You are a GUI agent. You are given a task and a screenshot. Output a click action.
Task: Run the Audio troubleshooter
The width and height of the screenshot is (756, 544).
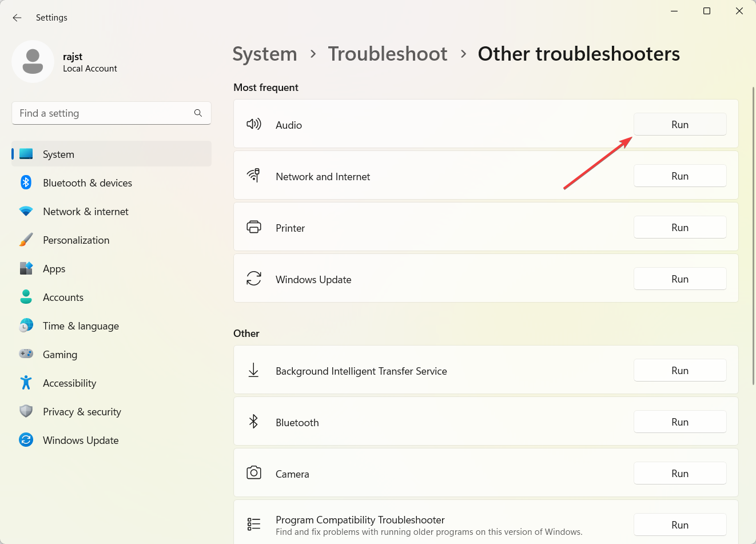point(679,125)
